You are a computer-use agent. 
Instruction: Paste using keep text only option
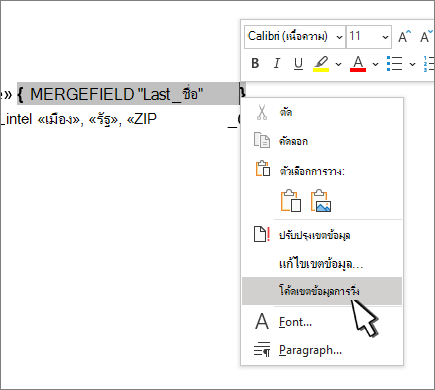(291, 201)
